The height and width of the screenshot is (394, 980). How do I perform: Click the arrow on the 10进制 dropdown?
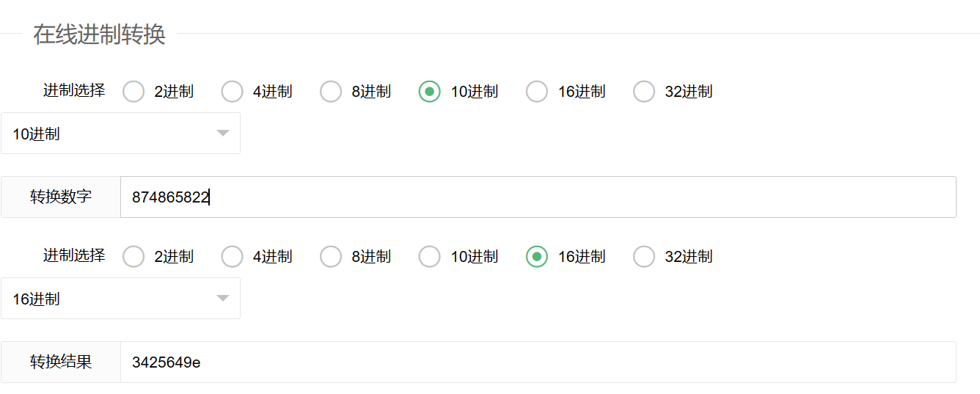click(x=223, y=134)
